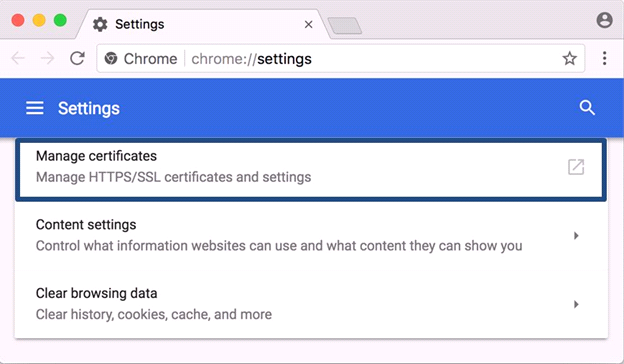Open a new tab
This screenshot has width=624, height=364.
345,25
